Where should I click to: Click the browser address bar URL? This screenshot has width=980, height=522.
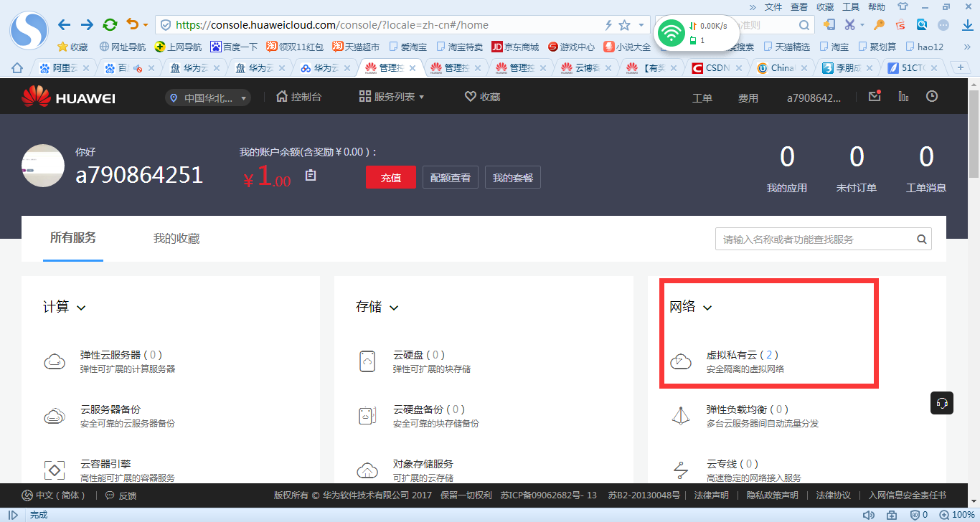coord(332,25)
